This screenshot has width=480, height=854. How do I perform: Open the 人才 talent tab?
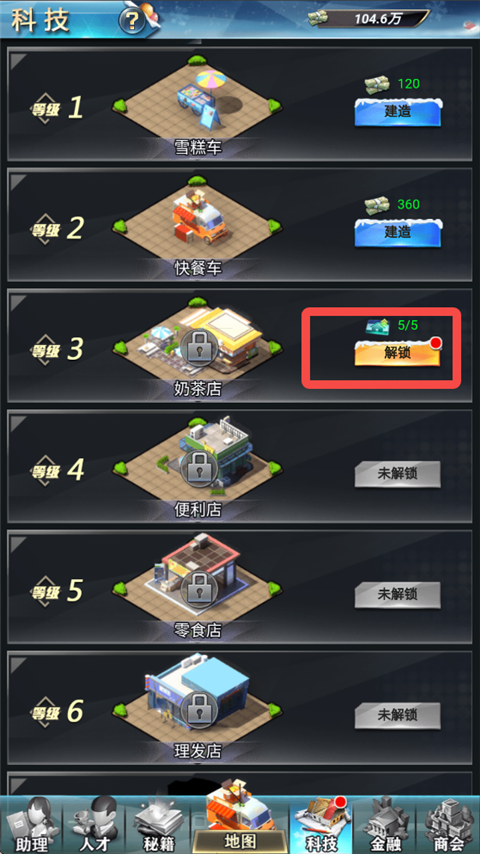point(94,824)
